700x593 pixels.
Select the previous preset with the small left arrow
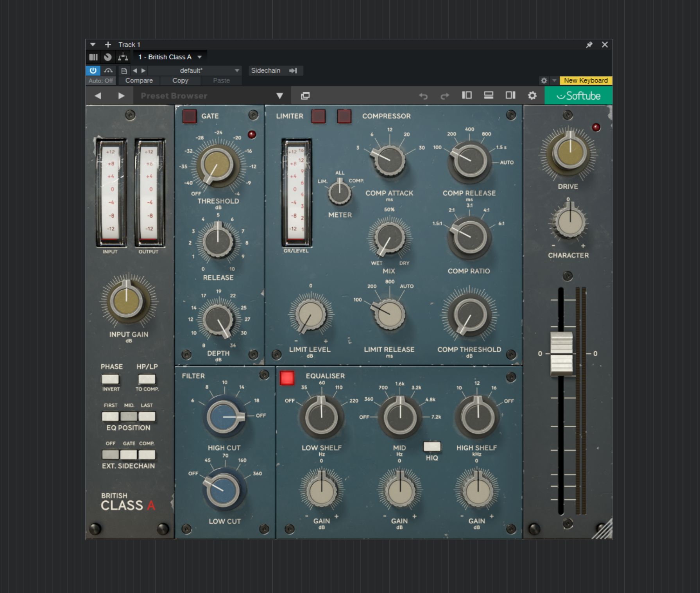click(x=135, y=71)
